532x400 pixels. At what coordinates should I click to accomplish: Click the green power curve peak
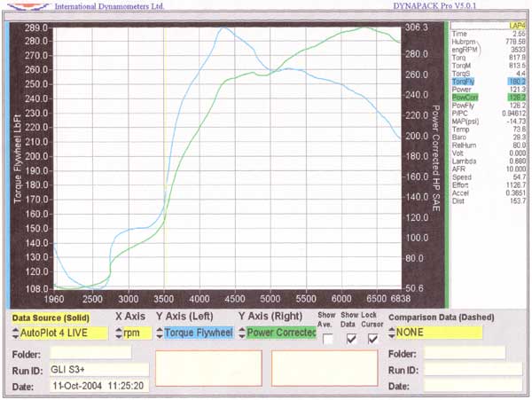click(364, 28)
